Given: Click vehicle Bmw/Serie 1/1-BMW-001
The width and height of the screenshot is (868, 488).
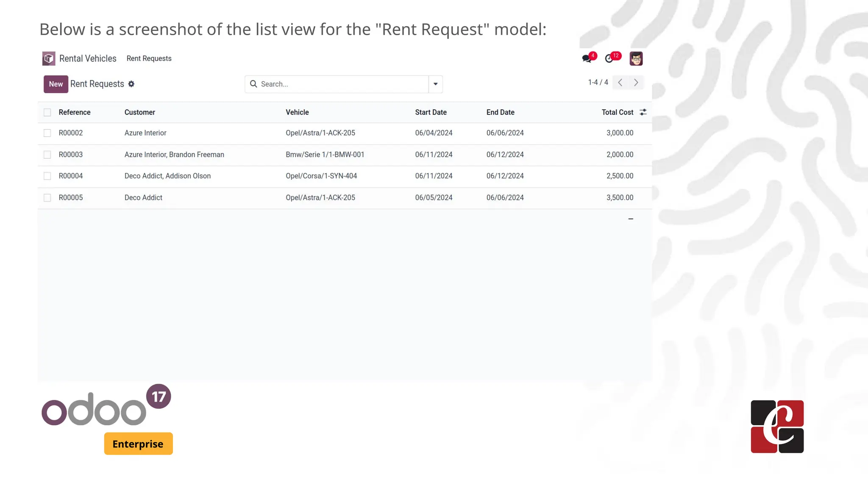Looking at the screenshot, I should (325, 155).
